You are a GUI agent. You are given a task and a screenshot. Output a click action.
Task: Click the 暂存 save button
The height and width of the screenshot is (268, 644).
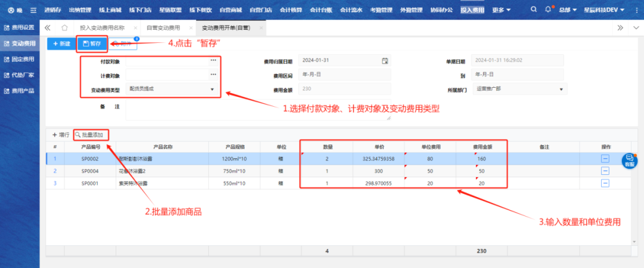click(x=92, y=44)
